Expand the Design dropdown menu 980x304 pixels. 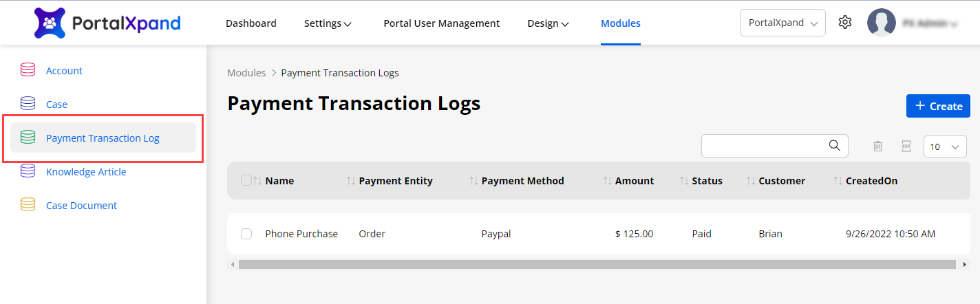tap(548, 23)
